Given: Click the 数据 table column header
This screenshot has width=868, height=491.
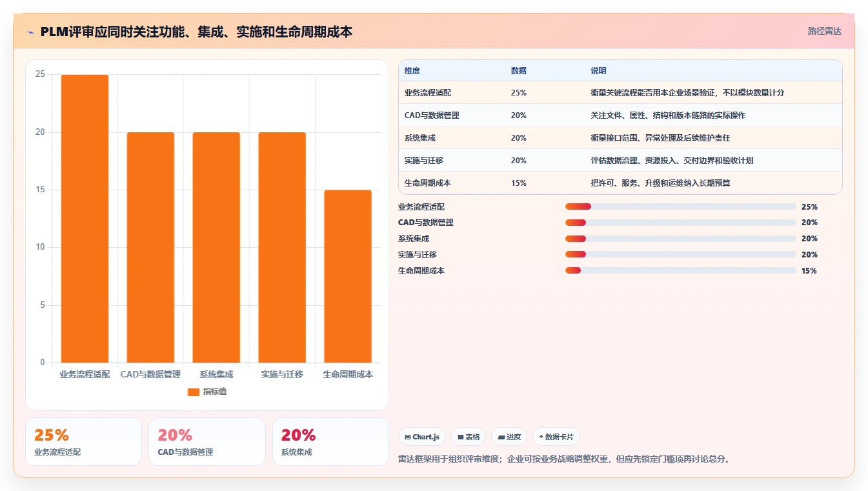Looking at the screenshot, I should (519, 71).
